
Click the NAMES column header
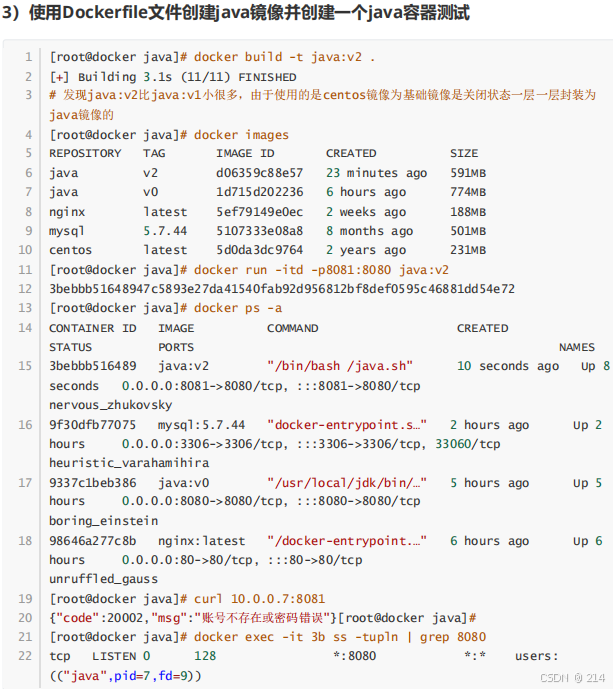(x=577, y=347)
